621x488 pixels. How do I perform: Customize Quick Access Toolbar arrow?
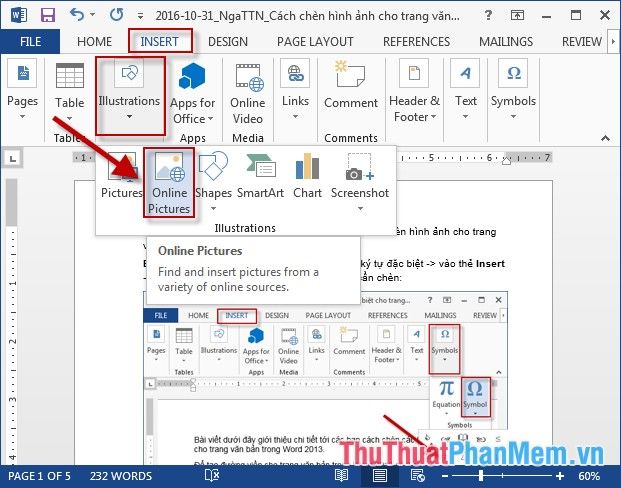click(140, 16)
